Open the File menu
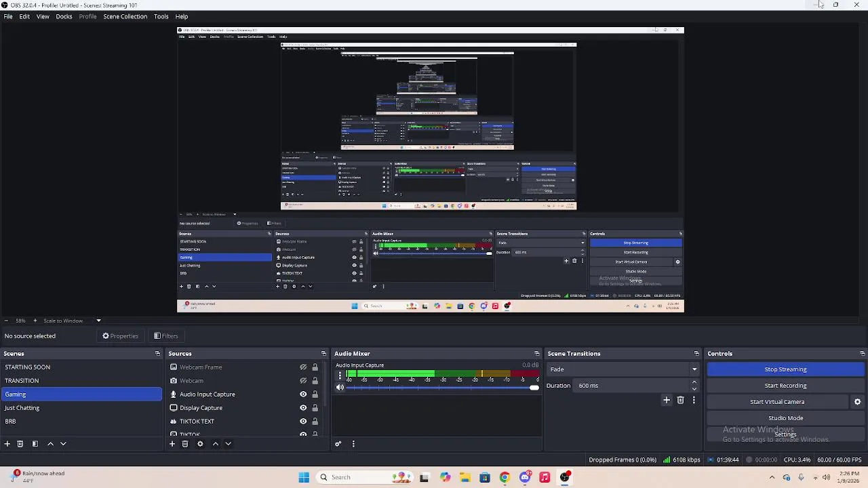 click(8, 16)
